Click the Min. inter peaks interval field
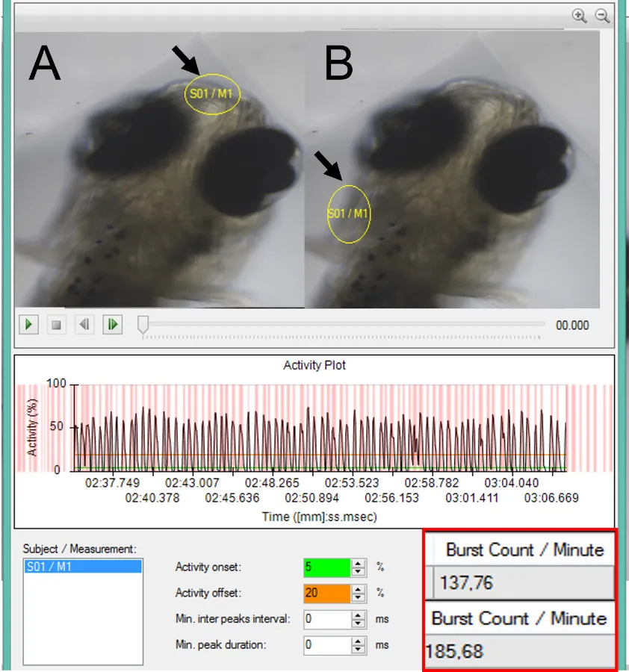Screen dimensions: 629x672 click(326, 619)
